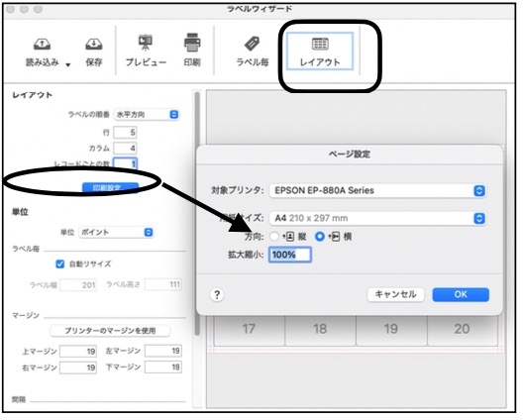Toggle the 自動リサイズ checkbox
This screenshot has height=420, width=524.
60,263
